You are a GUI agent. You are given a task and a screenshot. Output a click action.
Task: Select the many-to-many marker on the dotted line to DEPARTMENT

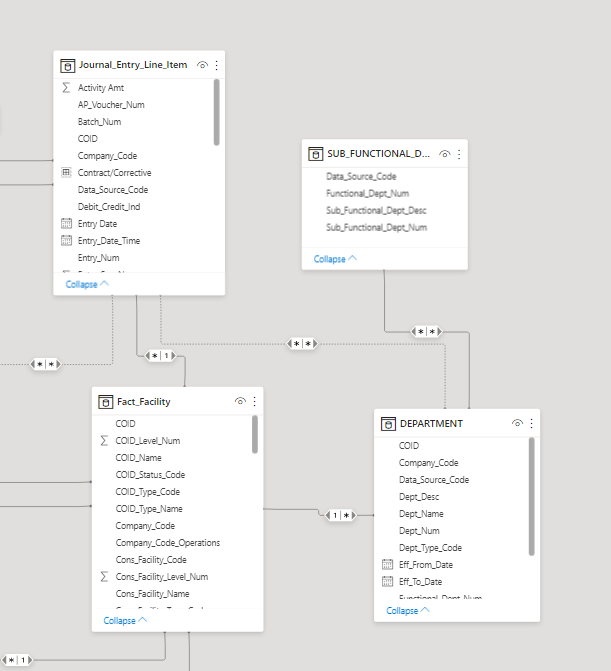tap(303, 344)
